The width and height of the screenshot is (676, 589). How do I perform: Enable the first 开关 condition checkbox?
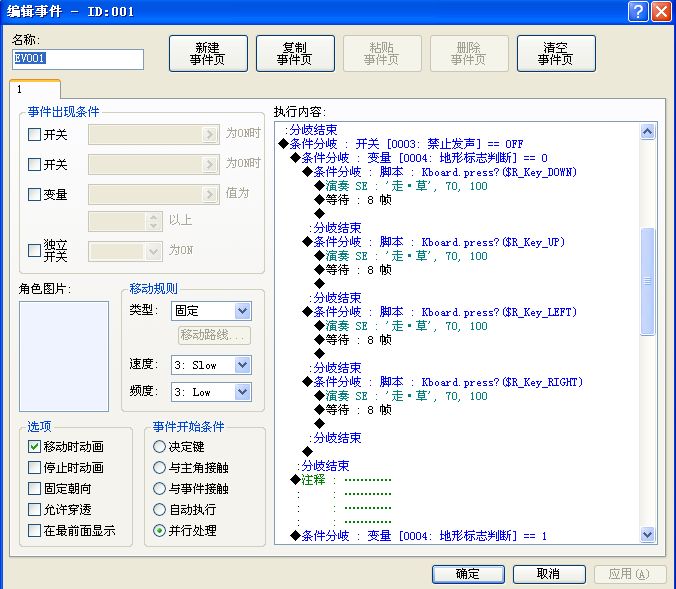34,135
